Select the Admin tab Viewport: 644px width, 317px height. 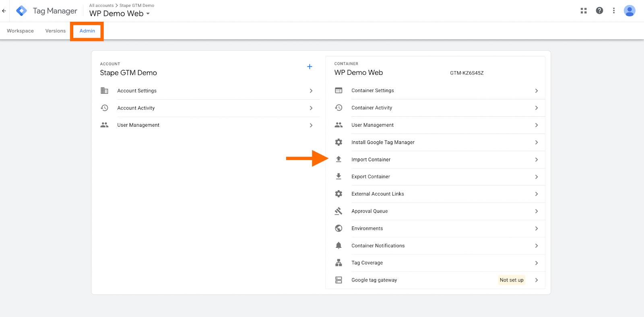click(87, 31)
